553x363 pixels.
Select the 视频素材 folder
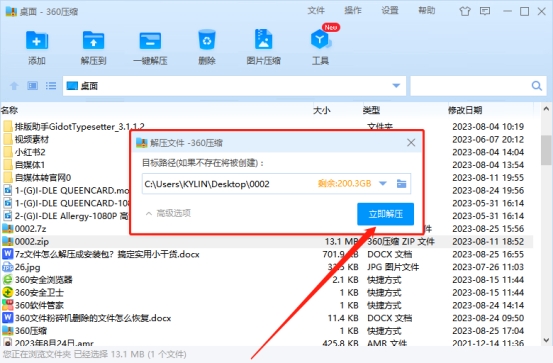click(32, 139)
